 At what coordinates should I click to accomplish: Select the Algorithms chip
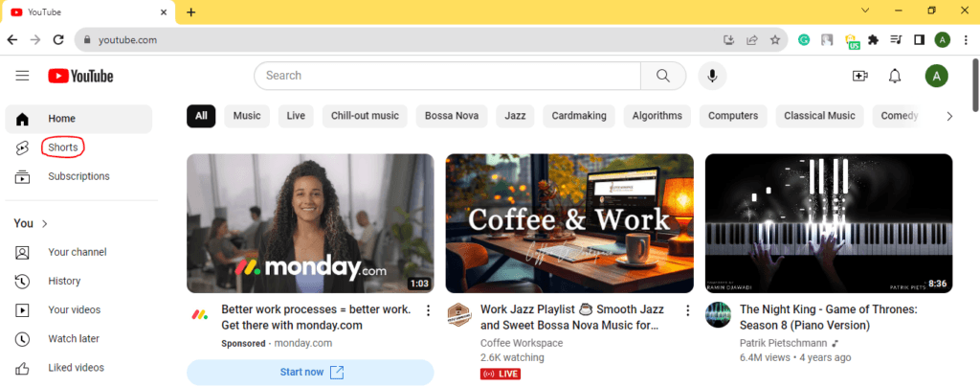point(657,116)
